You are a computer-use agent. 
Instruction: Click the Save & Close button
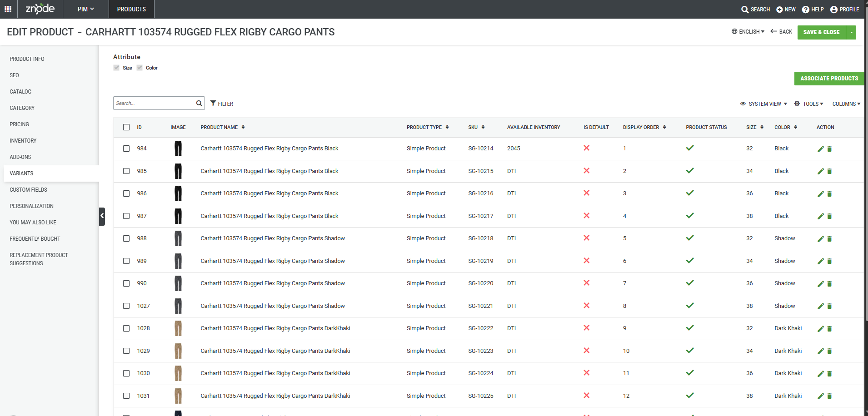[821, 32]
